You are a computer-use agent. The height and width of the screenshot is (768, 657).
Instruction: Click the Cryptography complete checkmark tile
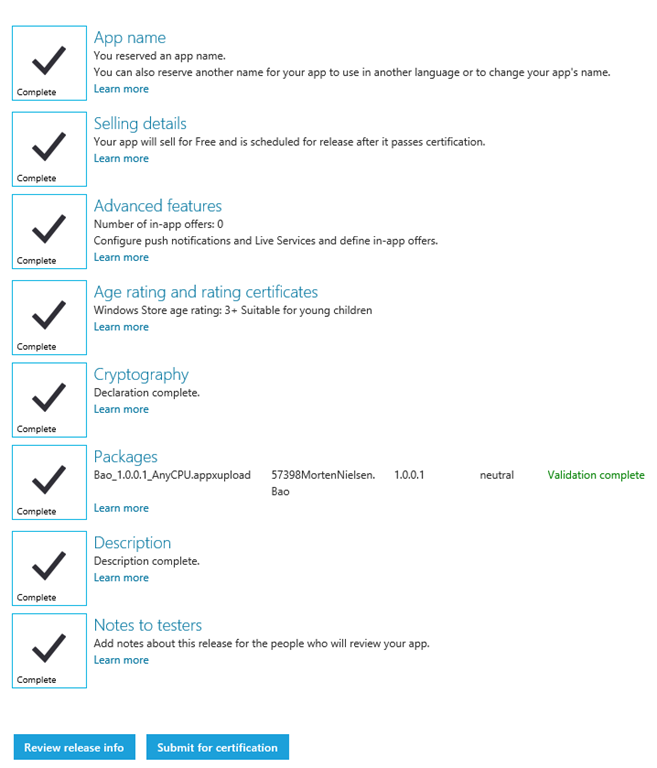49,399
